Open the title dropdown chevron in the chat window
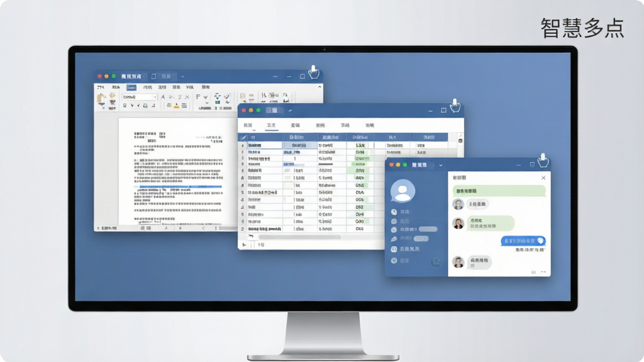The image size is (644, 362). (440, 165)
